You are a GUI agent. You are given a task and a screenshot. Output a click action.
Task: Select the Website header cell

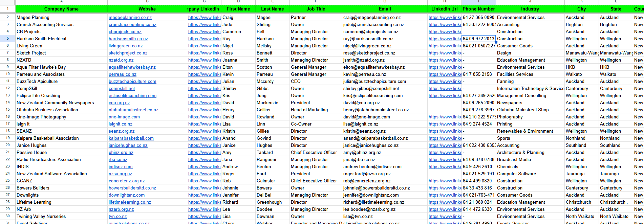coord(147,9)
